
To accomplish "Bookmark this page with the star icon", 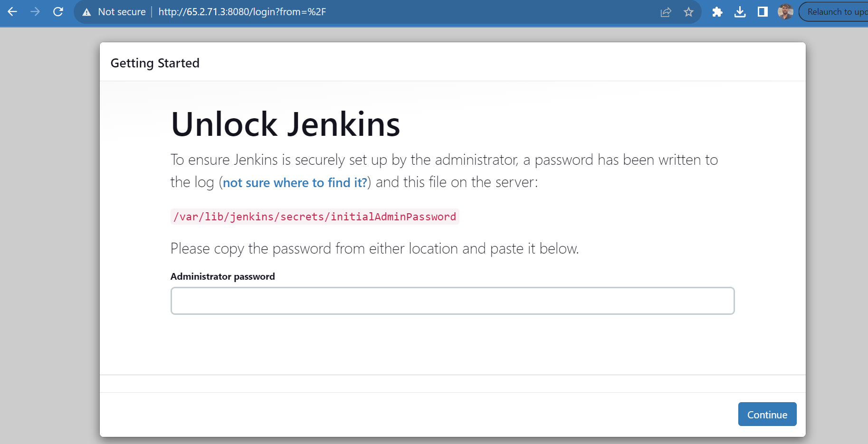I will (688, 12).
